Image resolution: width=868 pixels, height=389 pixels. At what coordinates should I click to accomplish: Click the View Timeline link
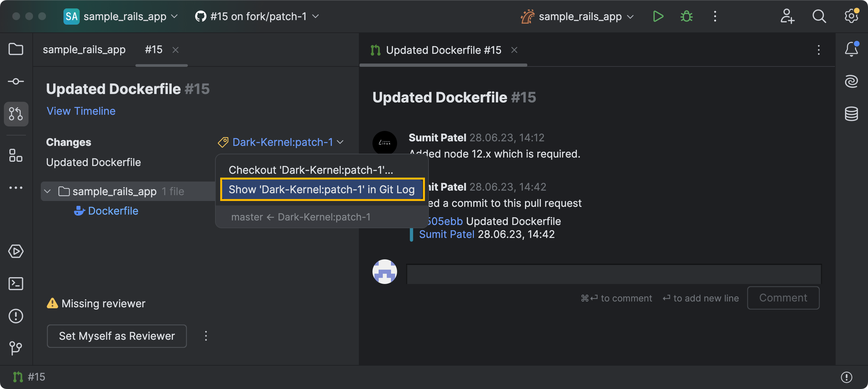(x=81, y=111)
